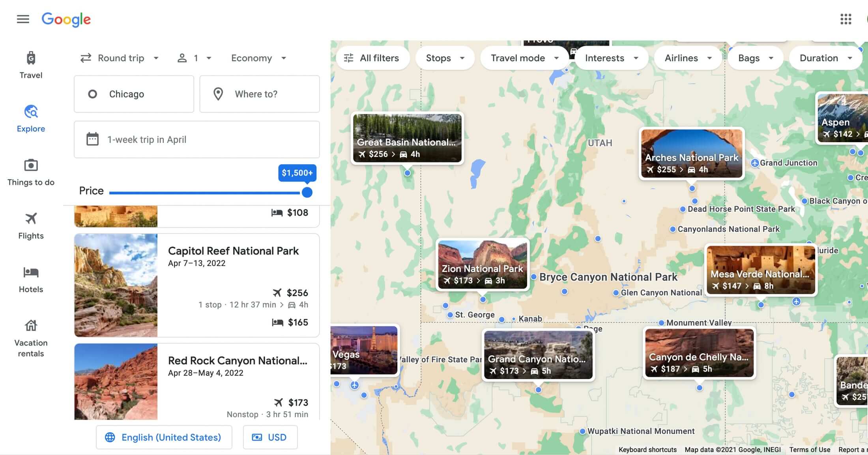This screenshot has width=868, height=455.
Task: Click the Chicago departure input field
Action: [134, 94]
